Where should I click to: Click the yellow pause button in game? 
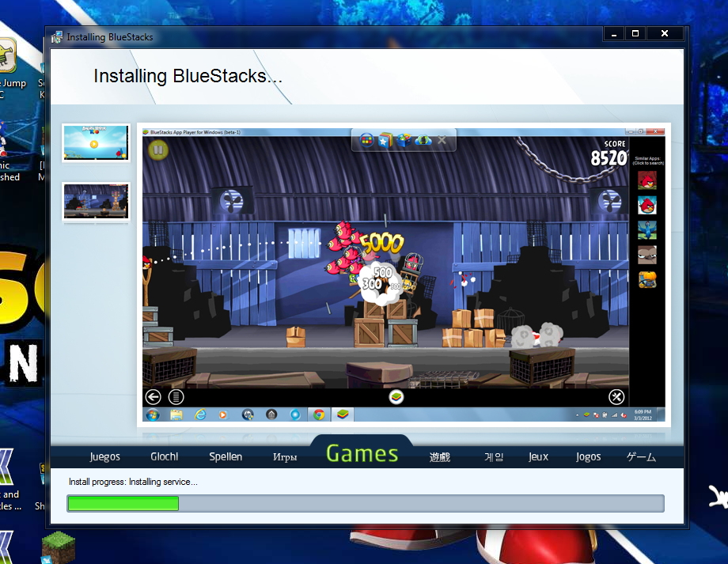coord(157,150)
